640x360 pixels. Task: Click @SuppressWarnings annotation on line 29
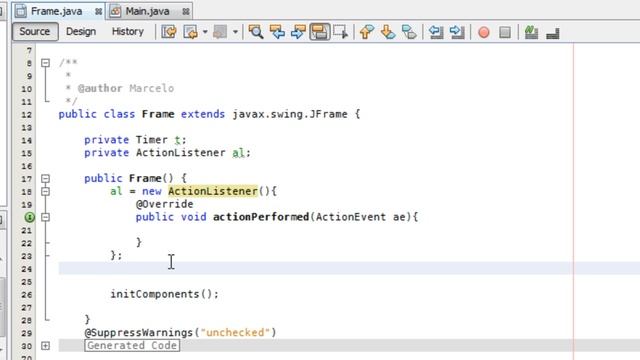(138, 333)
